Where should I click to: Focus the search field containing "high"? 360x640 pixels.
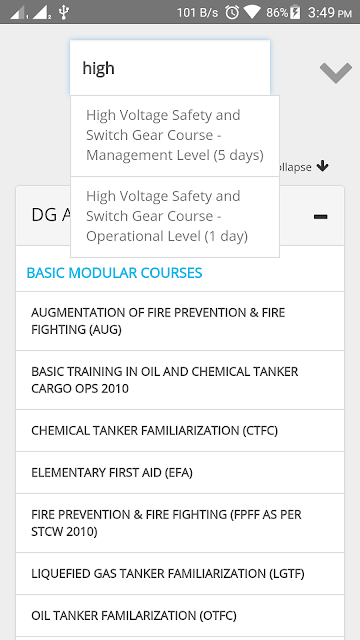pos(170,68)
